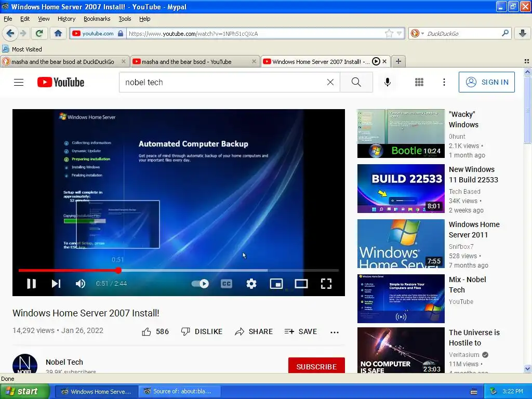Open the Windows Home Server 2011 thumbnail
Viewport: 532px width, 399px height.
pyautogui.click(x=401, y=244)
